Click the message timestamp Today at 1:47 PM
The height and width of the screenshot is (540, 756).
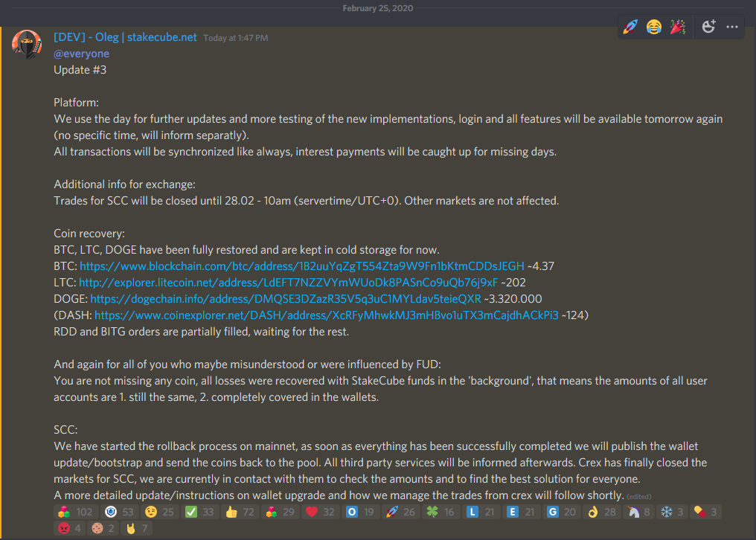pos(235,38)
